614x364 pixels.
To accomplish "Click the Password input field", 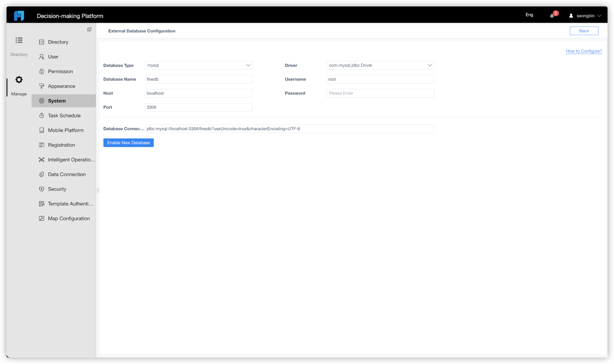I will [x=380, y=93].
